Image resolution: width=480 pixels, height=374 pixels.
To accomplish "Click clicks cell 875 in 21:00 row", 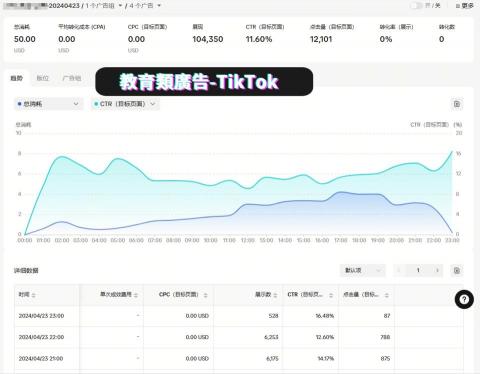I will [x=385, y=358].
